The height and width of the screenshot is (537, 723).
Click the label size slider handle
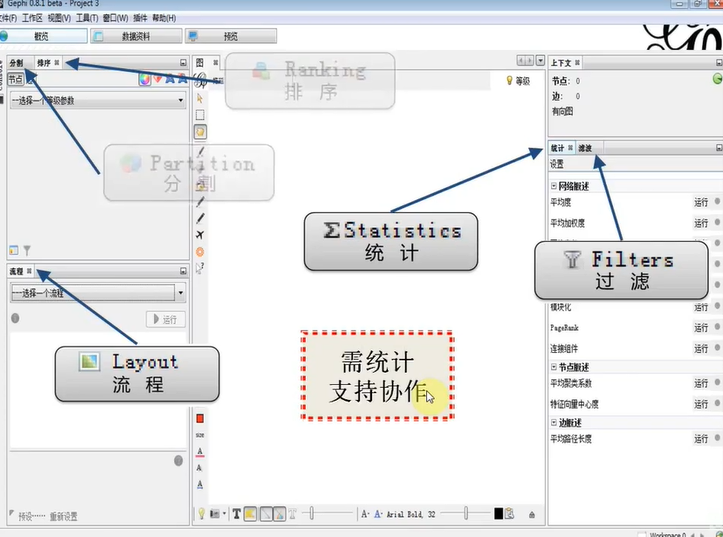466,513
